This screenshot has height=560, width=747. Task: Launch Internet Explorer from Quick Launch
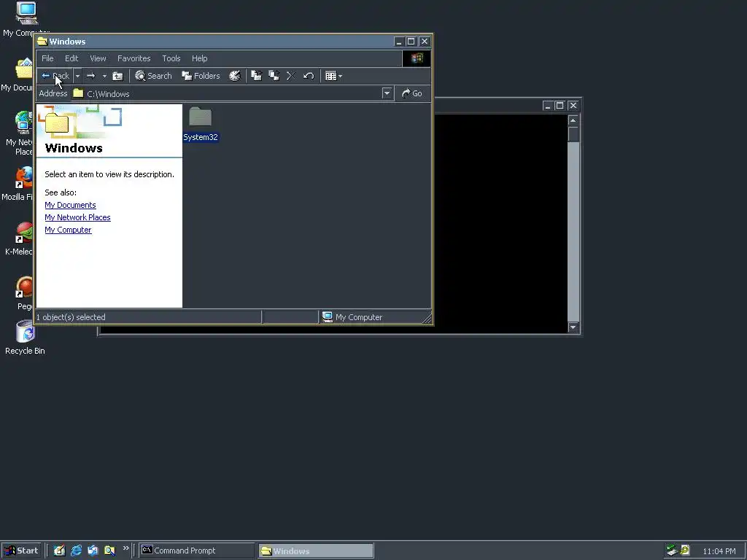(x=76, y=551)
